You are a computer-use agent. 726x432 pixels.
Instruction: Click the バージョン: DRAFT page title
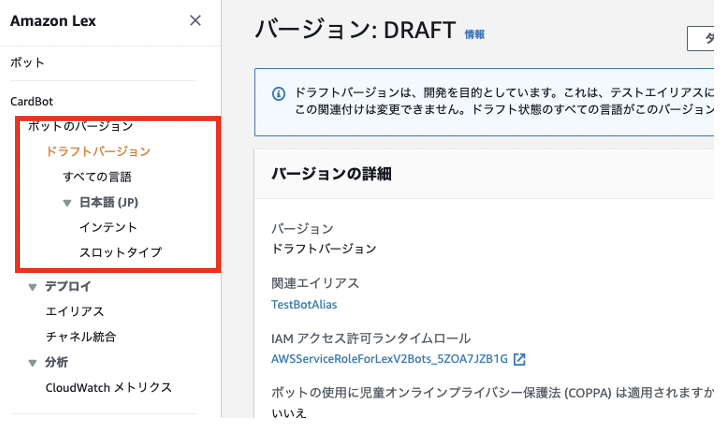(355, 30)
